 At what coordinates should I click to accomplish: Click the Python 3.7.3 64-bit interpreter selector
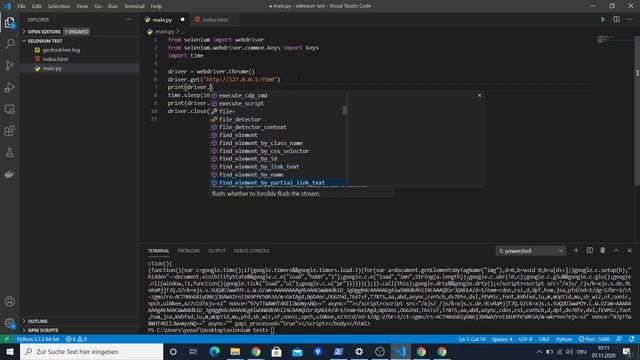click(38, 339)
